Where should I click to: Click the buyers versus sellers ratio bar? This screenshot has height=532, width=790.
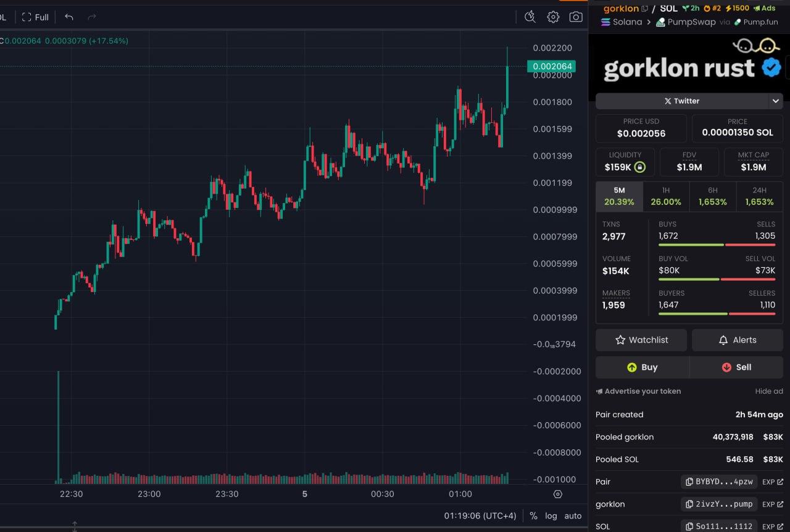coord(717,314)
